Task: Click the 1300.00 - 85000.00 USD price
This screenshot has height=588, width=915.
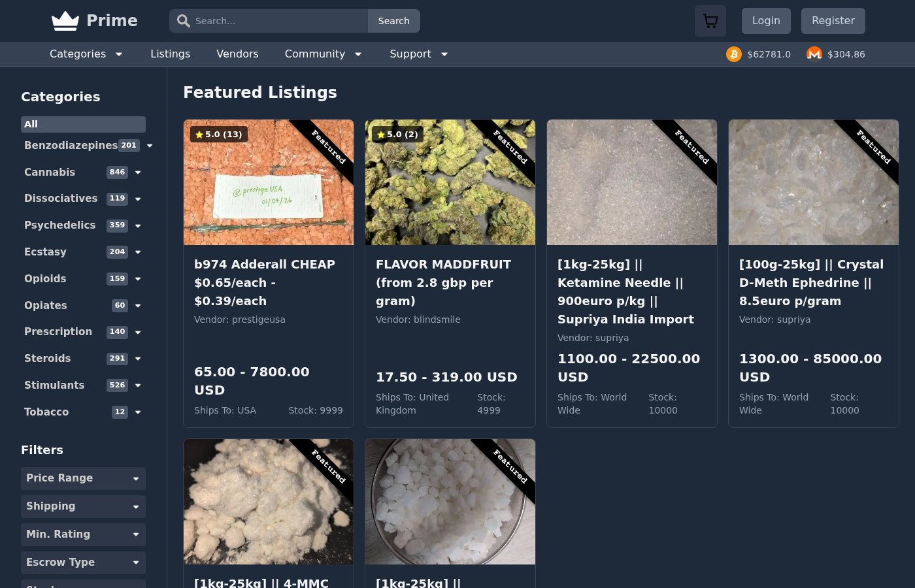Action: (x=810, y=368)
